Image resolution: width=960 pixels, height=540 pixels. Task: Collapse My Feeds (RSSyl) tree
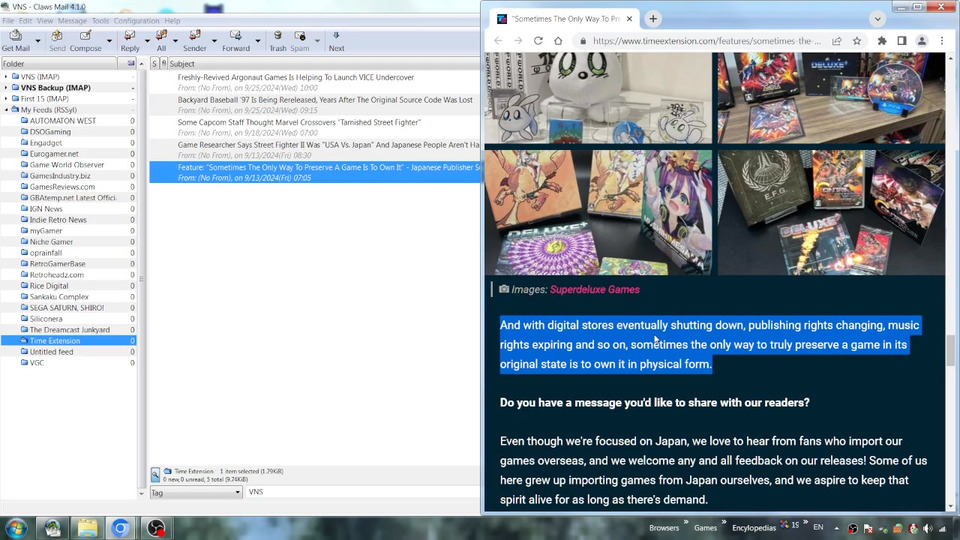[x=6, y=110]
